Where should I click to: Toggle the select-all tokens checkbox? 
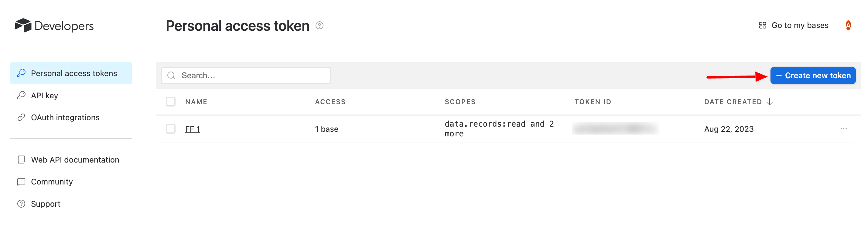pyautogui.click(x=170, y=102)
